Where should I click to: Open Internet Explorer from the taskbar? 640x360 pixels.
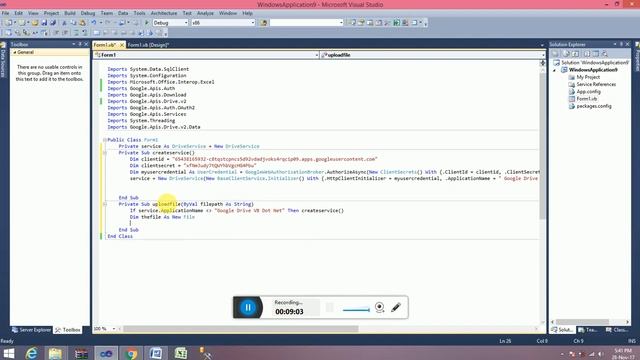(x=31, y=353)
